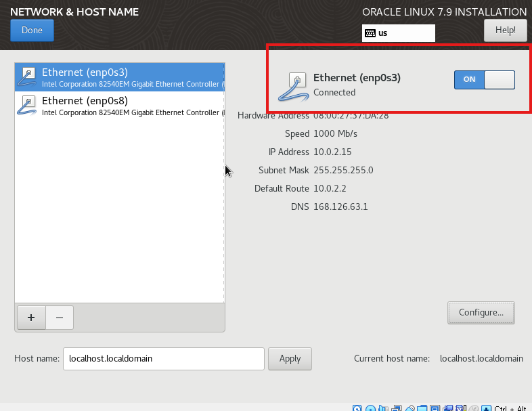Click the Subnet Mask value 255.255.255.0
Screen dimensions: 532x411
(x=343, y=170)
